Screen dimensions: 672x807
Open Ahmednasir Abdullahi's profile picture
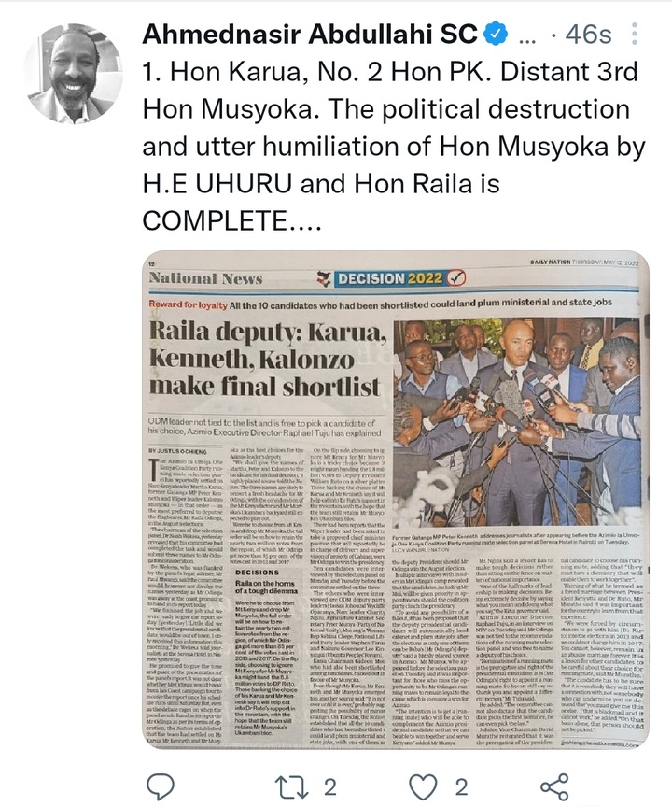coord(73,73)
